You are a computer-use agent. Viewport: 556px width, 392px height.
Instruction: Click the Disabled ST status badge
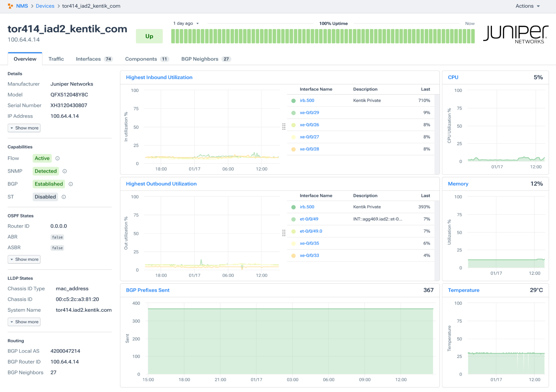coord(45,197)
